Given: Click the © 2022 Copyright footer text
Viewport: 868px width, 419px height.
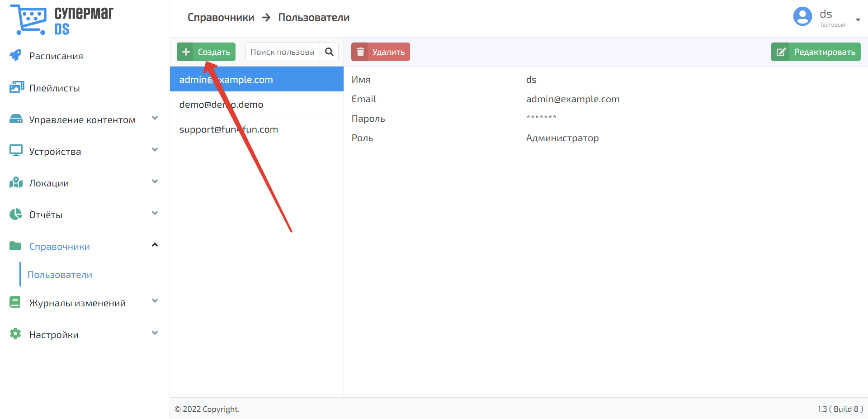Looking at the screenshot, I should click(x=207, y=409).
